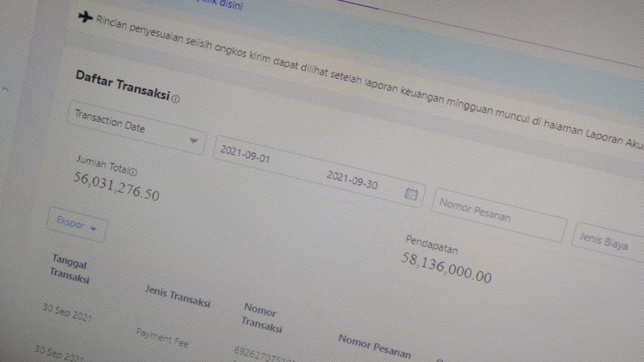Click the info icon next to Daftar Transaksi

(176, 99)
